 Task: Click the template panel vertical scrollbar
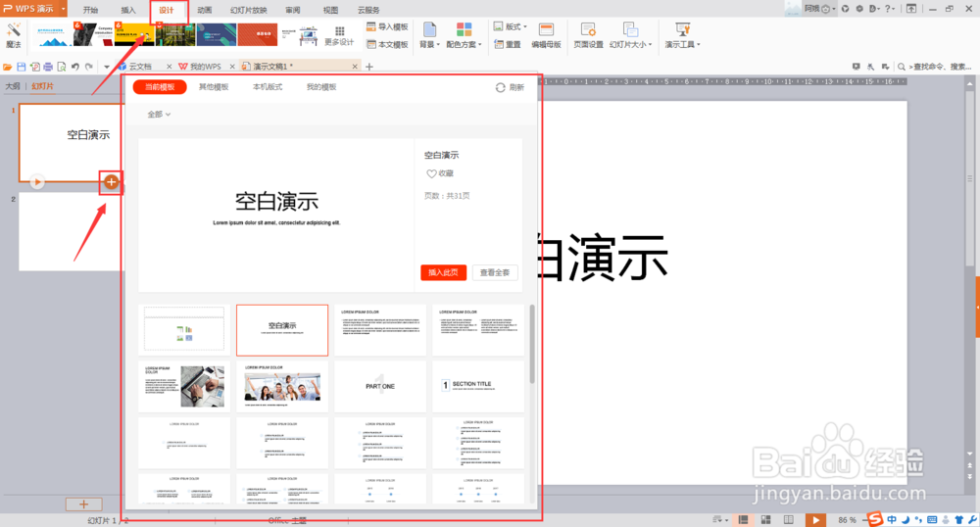tap(532, 344)
